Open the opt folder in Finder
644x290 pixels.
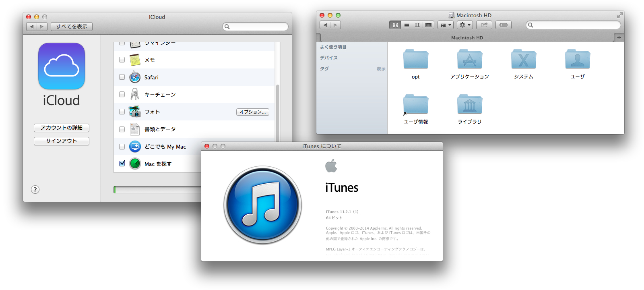[x=416, y=59]
